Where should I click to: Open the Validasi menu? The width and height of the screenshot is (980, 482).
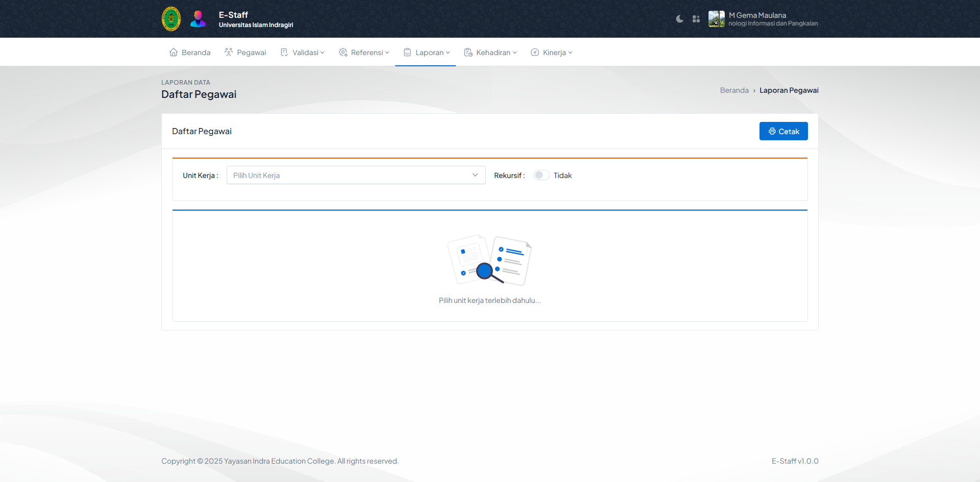[305, 53]
